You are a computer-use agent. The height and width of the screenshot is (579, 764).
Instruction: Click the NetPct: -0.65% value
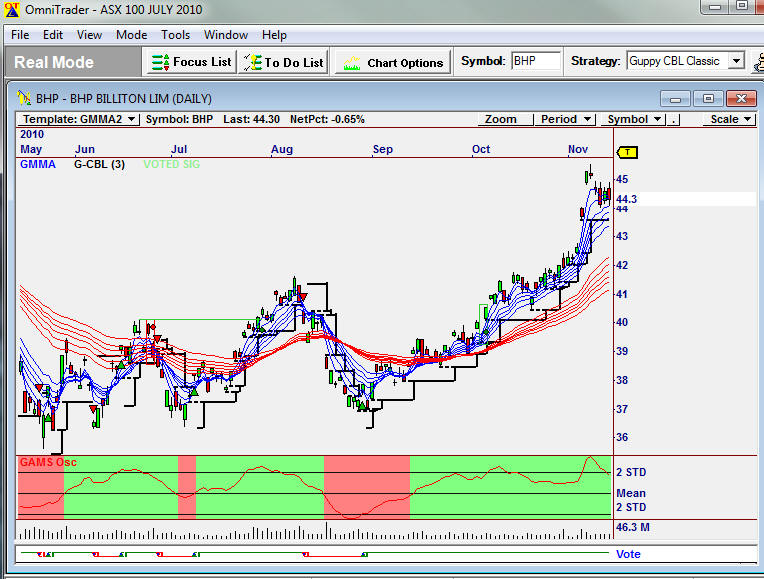[327, 119]
